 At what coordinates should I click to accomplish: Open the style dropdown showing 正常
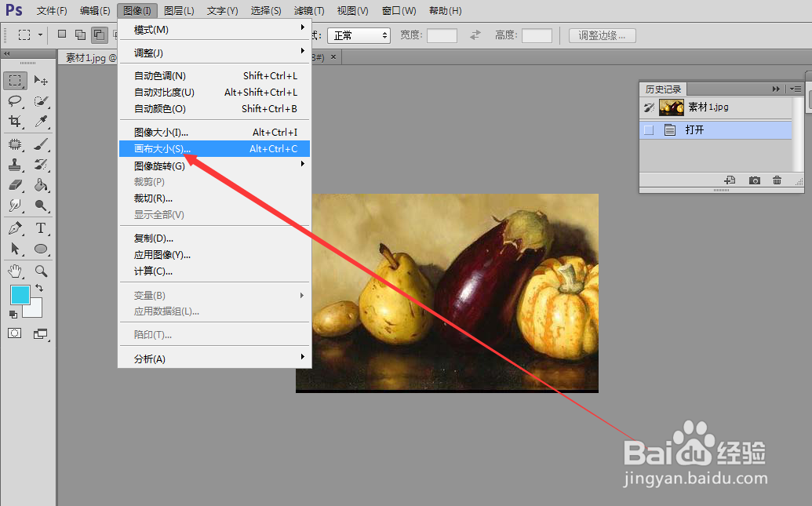[x=359, y=35]
